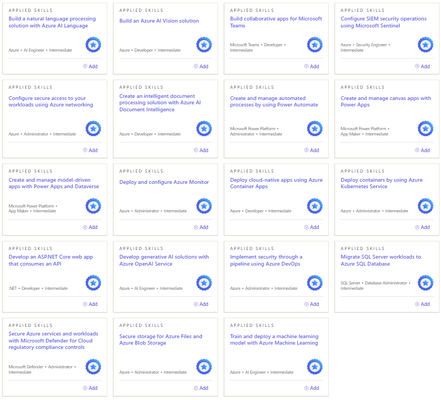Click badge icon on Microsoft Teams apps card

314,45
